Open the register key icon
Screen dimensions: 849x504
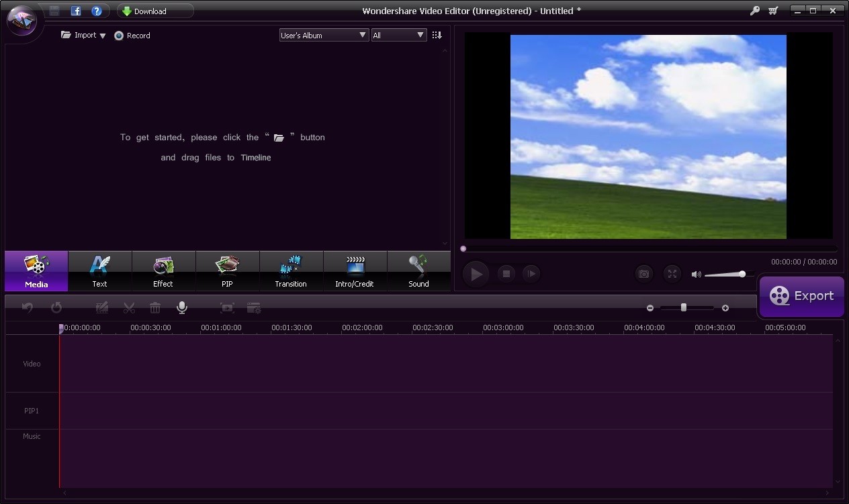point(755,11)
